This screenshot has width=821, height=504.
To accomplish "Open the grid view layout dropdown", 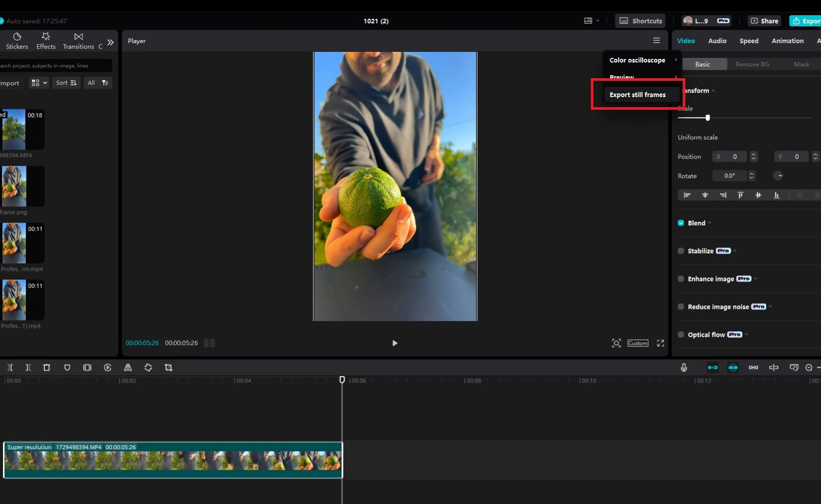I will click(x=39, y=83).
